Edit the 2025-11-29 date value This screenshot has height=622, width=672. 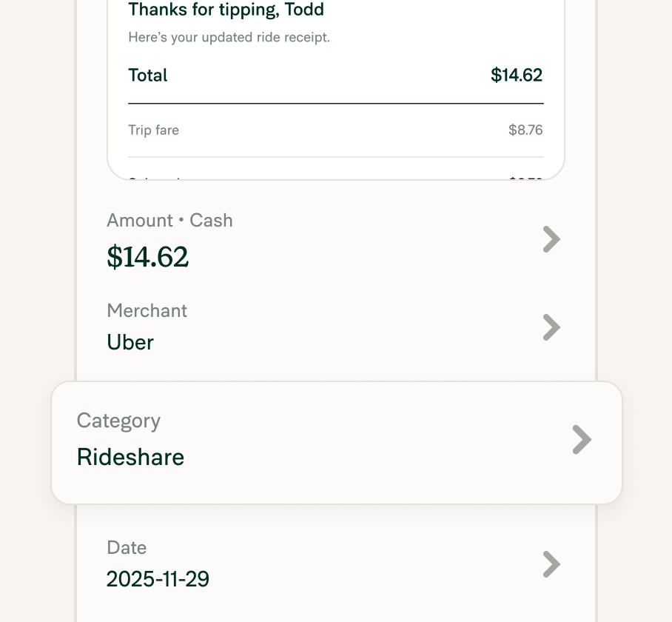pyautogui.click(x=158, y=579)
